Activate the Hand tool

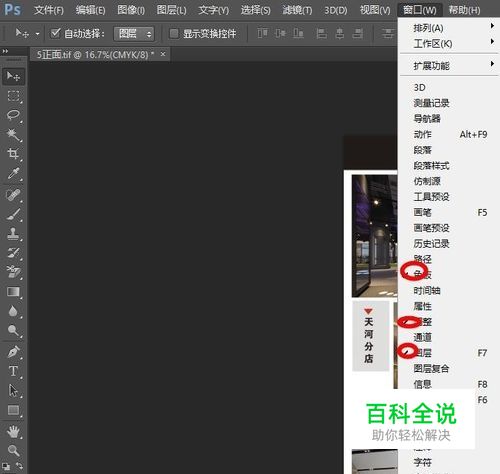[13, 431]
